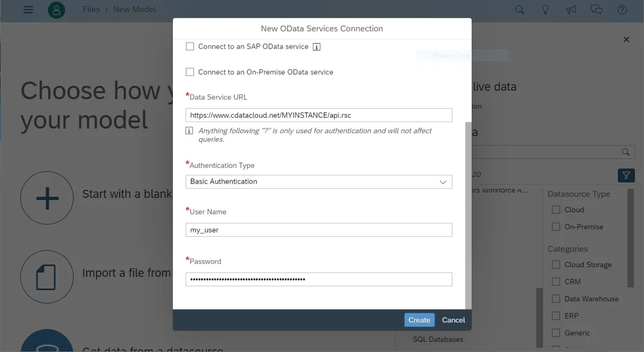Image resolution: width=644 pixels, height=352 pixels.
Task: Close the datasource side panel
Action: (626, 39)
